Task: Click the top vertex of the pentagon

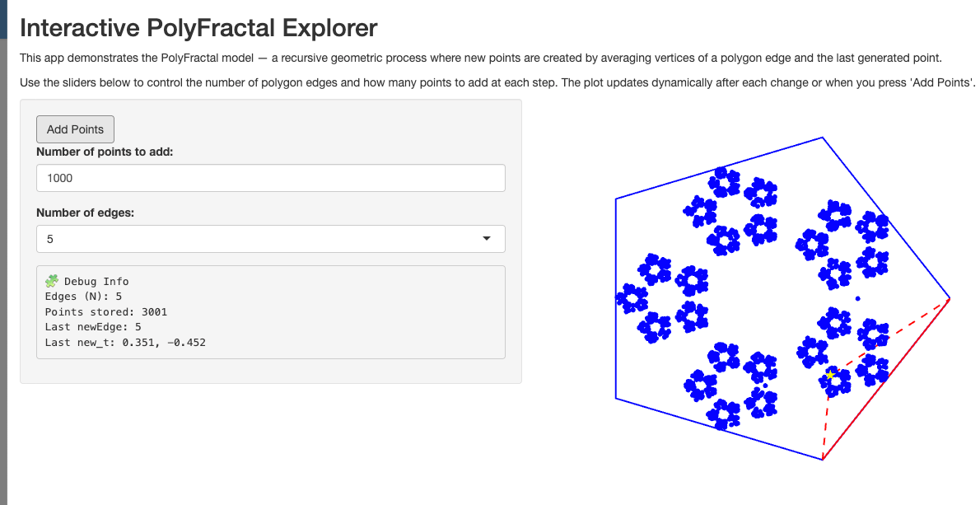Action: click(x=823, y=138)
